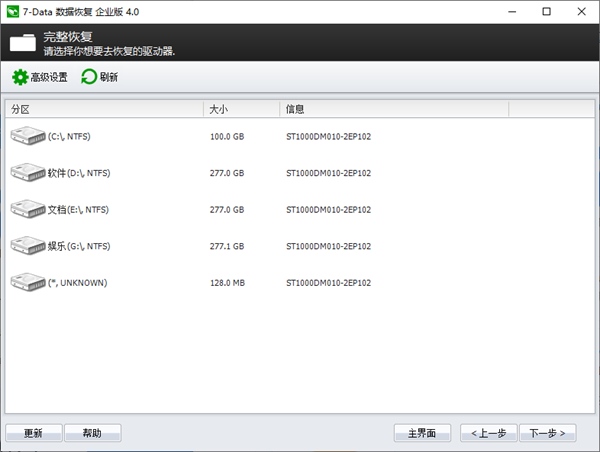Select drive icon for UNKNOWN partition
Screen dimensions: 600x452
(x=28, y=282)
